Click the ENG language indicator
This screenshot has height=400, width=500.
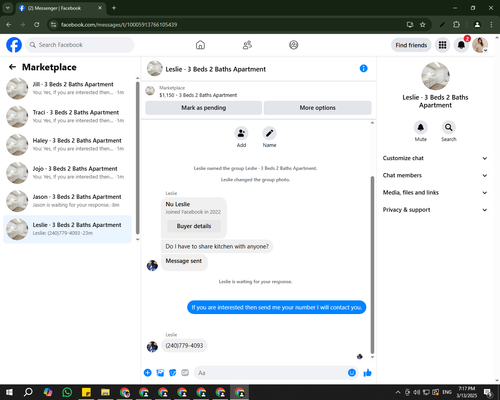pos(447,392)
